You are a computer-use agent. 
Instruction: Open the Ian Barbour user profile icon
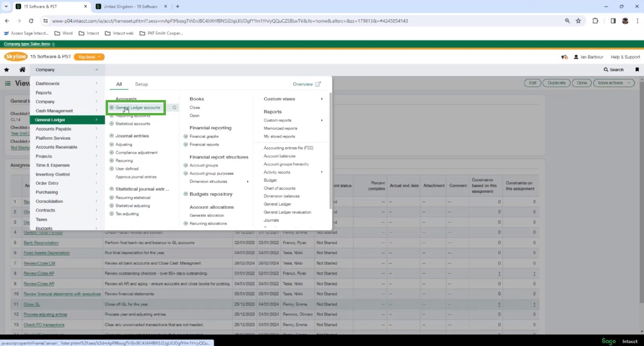pos(577,56)
